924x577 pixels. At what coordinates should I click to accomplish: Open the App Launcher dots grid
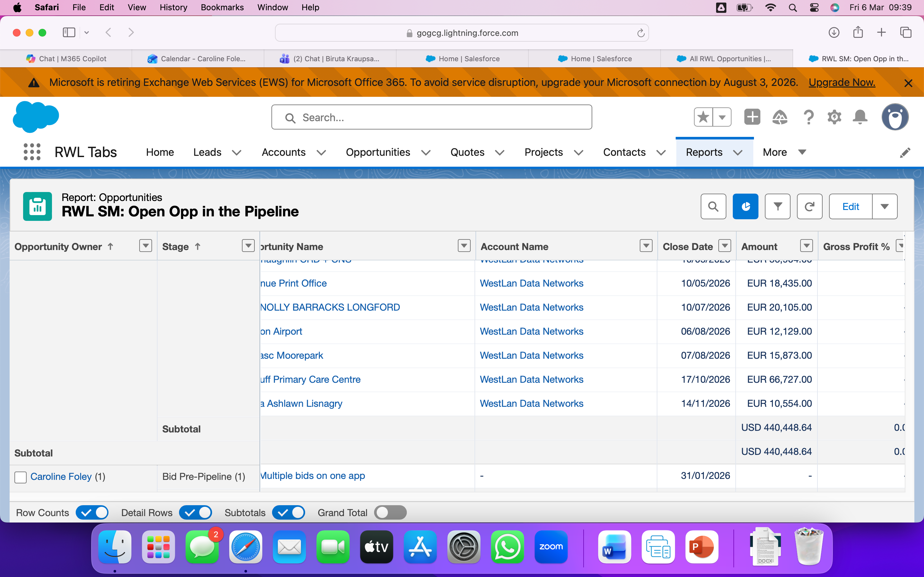(x=32, y=152)
